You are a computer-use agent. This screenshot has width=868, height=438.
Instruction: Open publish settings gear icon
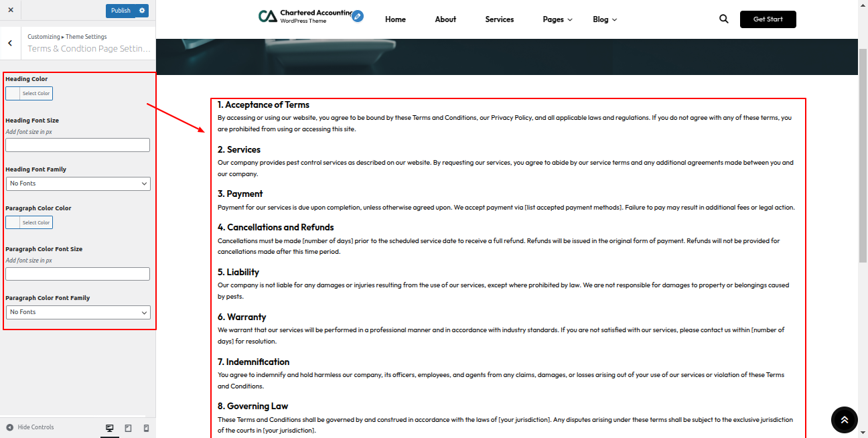142,11
